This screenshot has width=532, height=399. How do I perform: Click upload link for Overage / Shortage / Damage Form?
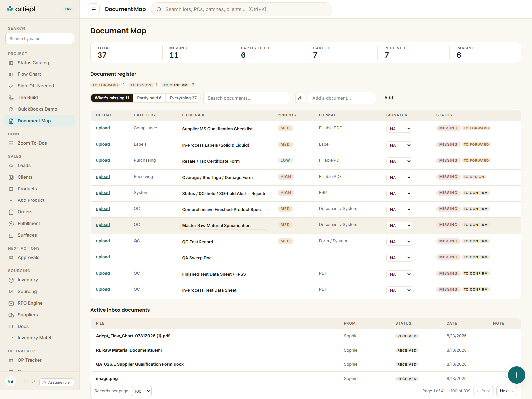tap(103, 177)
